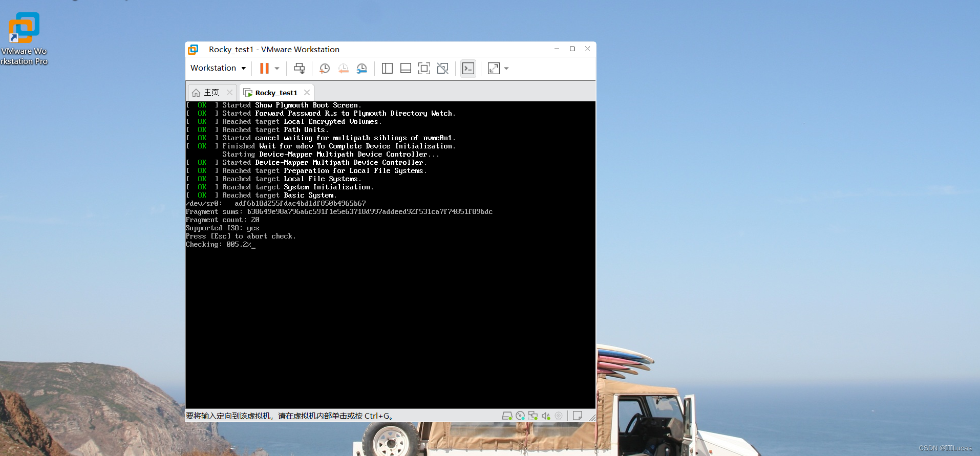Click the 'Reached target Basic System' line
980x456 pixels.
[261, 196]
